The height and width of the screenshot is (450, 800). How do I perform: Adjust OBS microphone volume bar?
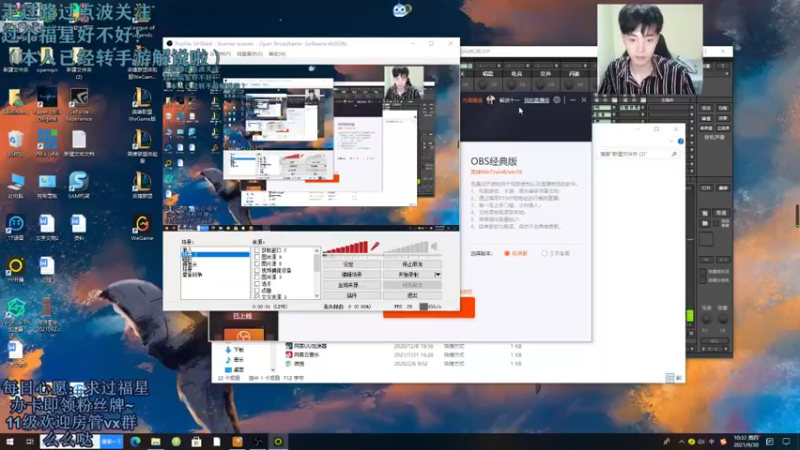(345, 247)
